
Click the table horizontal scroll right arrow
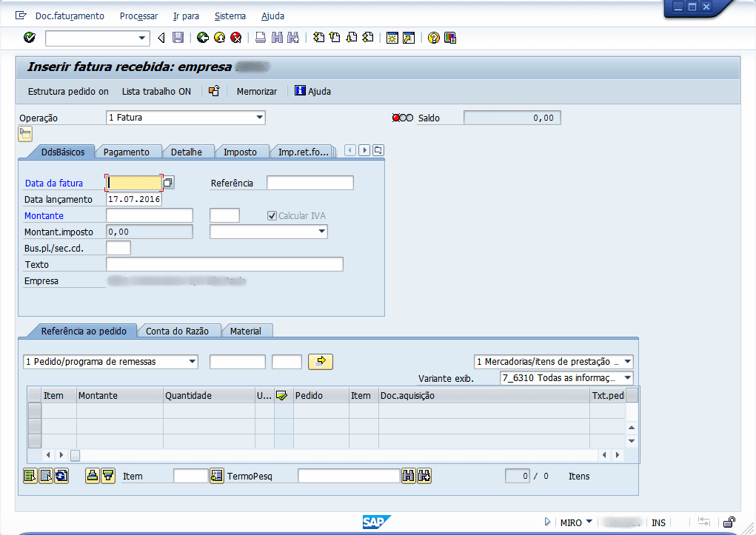(617, 454)
